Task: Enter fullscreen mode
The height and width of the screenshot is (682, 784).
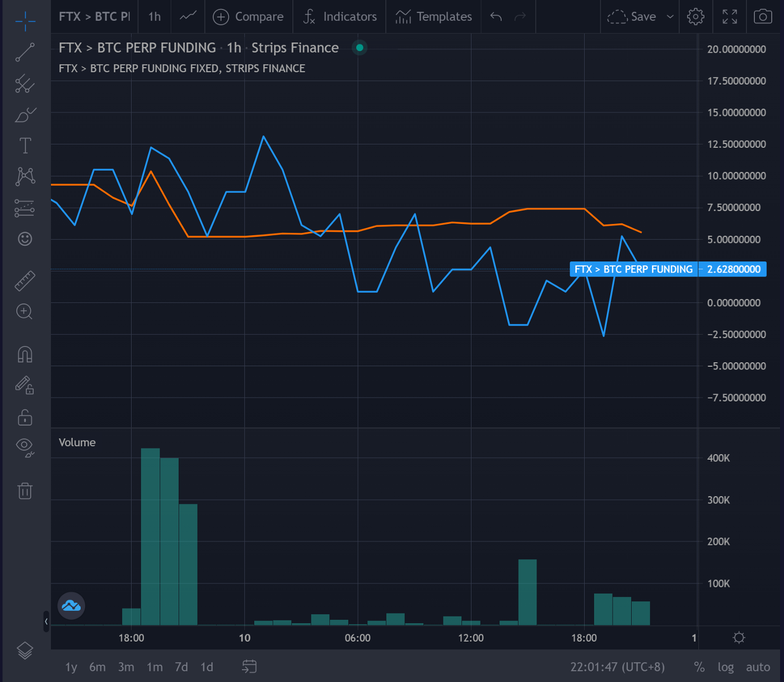Action: (729, 17)
